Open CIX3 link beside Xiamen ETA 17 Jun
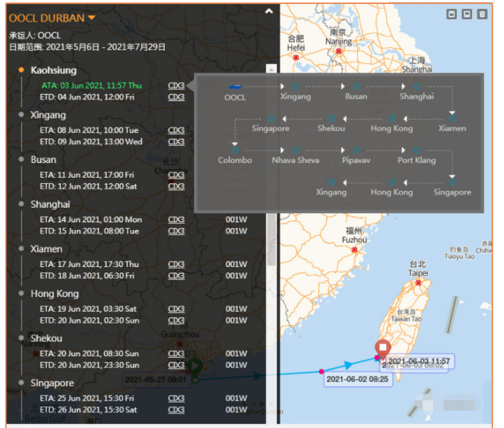Viewport: 504px width, 428px height. pyautogui.click(x=176, y=264)
